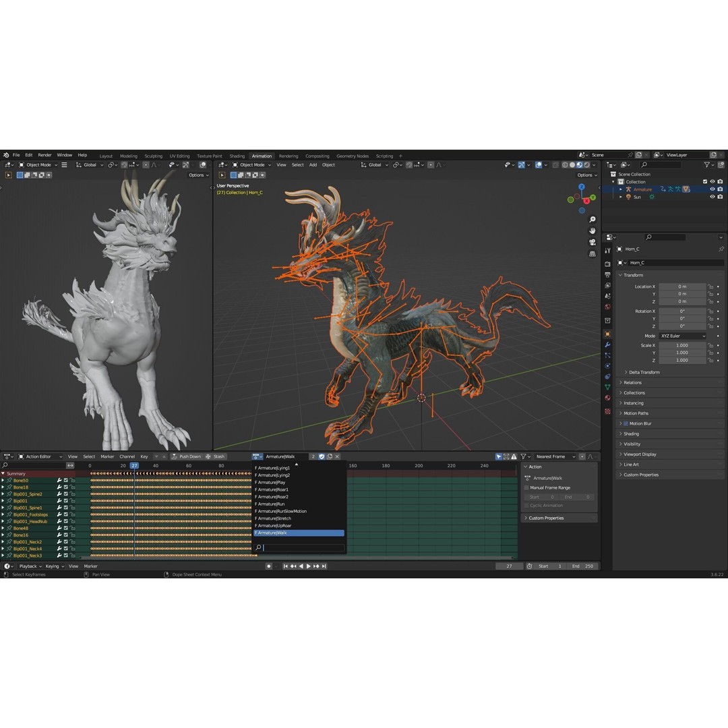Open the Render properties tab icon
728x728 pixels.
coord(607,264)
